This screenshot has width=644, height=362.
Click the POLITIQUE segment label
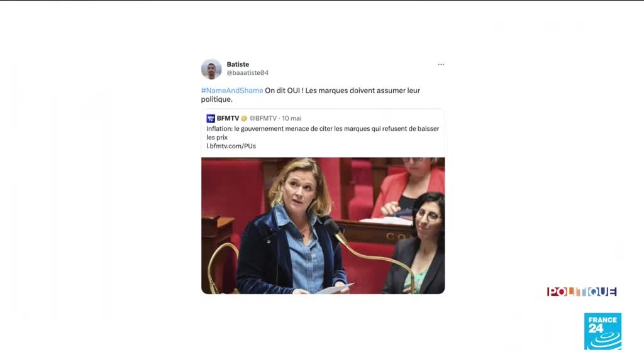click(582, 292)
